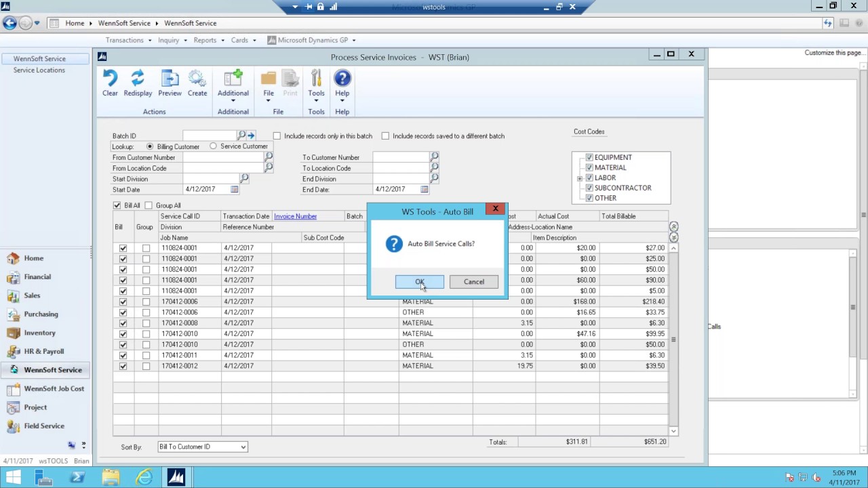Image resolution: width=868 pixels, height=488 pixels.
Task: Uncheck the SUBCONTRACTOR cost code
Action: click(589, 188)
